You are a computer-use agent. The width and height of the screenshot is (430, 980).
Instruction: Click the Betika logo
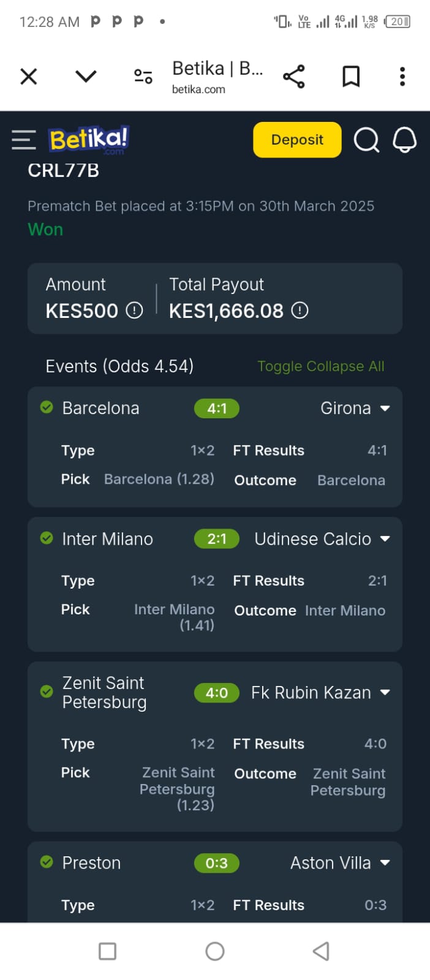(88, 140)
